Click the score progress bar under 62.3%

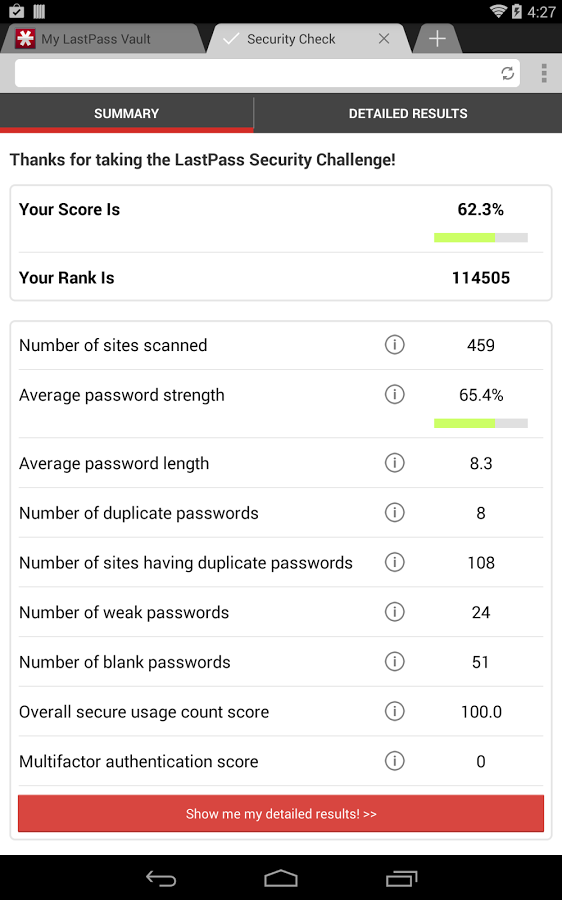480,238
